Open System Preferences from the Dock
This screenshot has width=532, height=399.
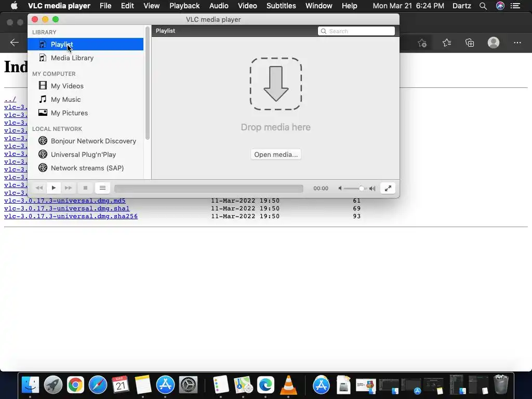[x=188, y=385]
